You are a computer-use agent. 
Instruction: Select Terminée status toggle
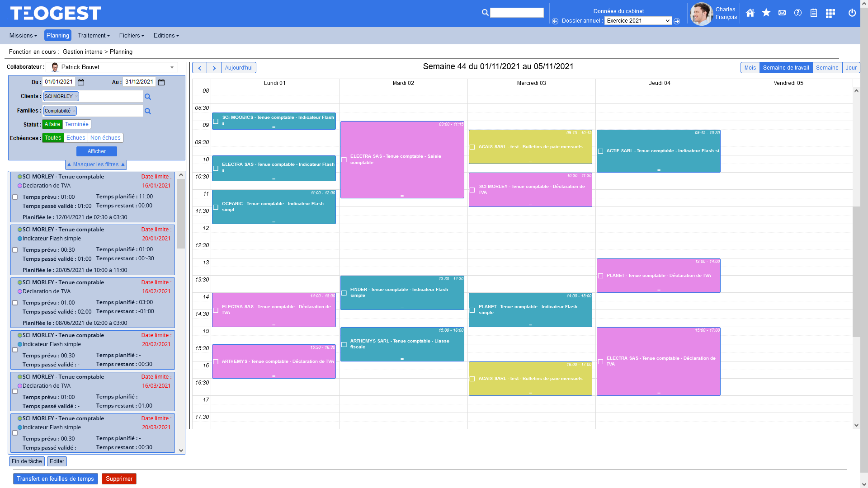coord(76,124)
